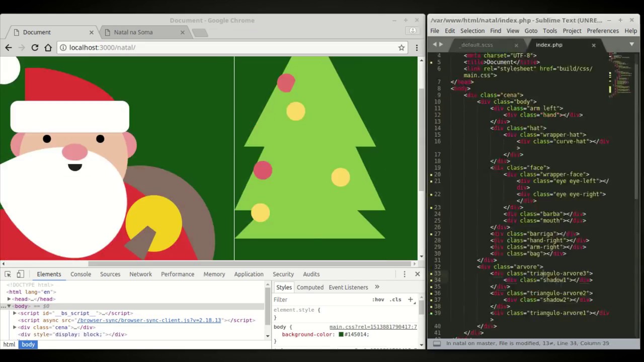The image size is (644, 362).
Task: Close the Natal na Soma tab
Action: coord(182,32)
